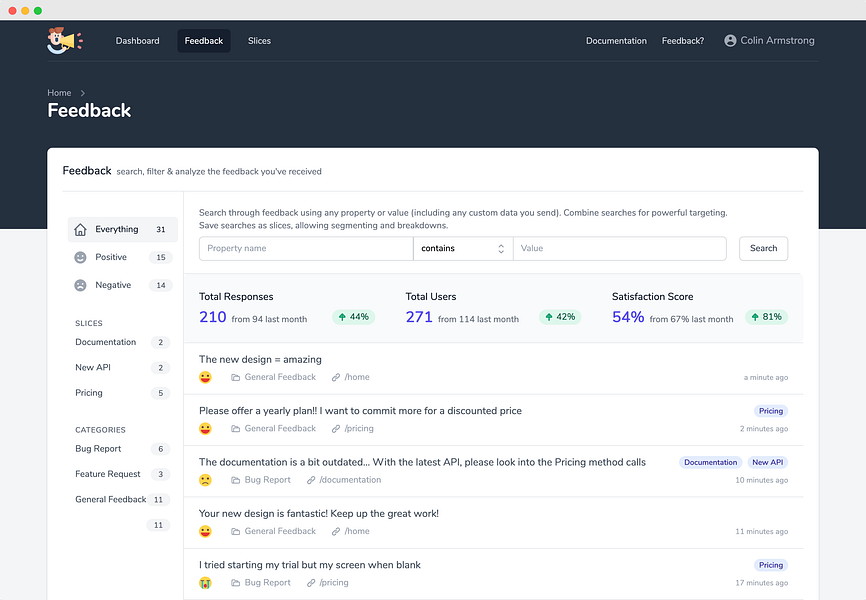This screenshot has height=600, width=866.
Task: Open the Slices tab in navigation
Action: (x=259, y=41)
